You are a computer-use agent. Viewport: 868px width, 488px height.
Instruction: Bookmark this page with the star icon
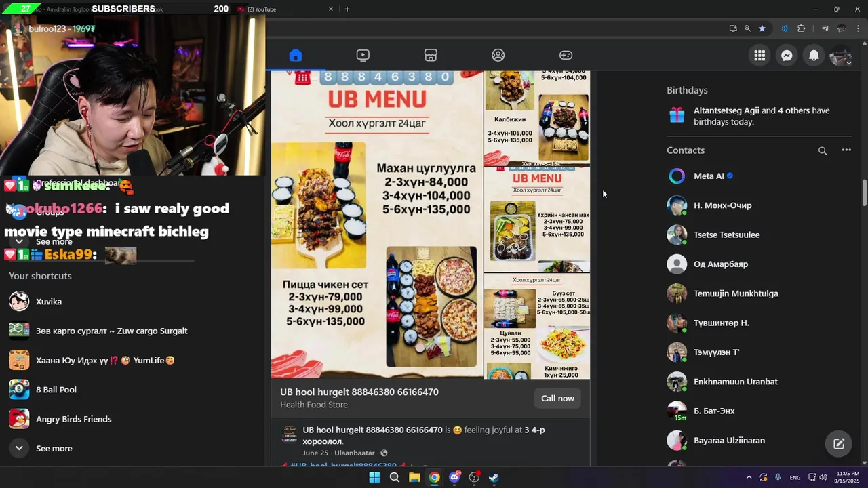[x=762, y=28]
